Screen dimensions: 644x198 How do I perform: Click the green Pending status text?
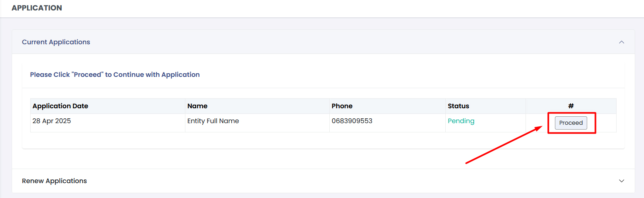(461, 121)
